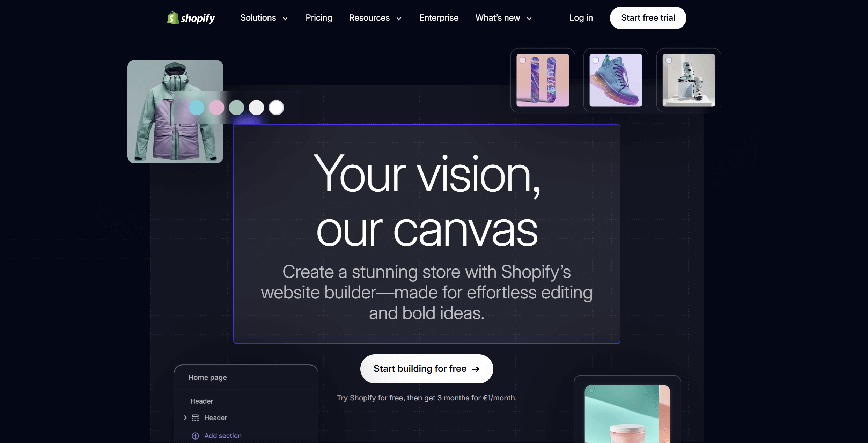Expand the Solutions dropdown chevron
This screenshot has height=443, width=868.
(285, 19)
